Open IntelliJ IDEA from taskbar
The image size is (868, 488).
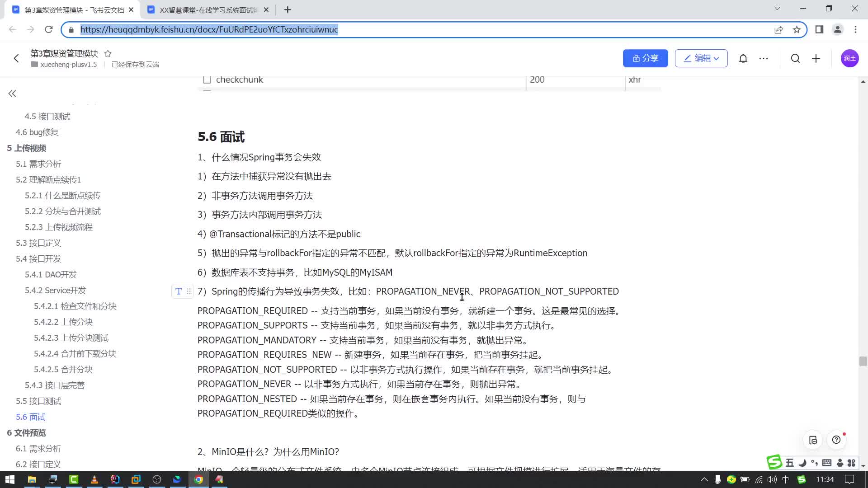115,479
